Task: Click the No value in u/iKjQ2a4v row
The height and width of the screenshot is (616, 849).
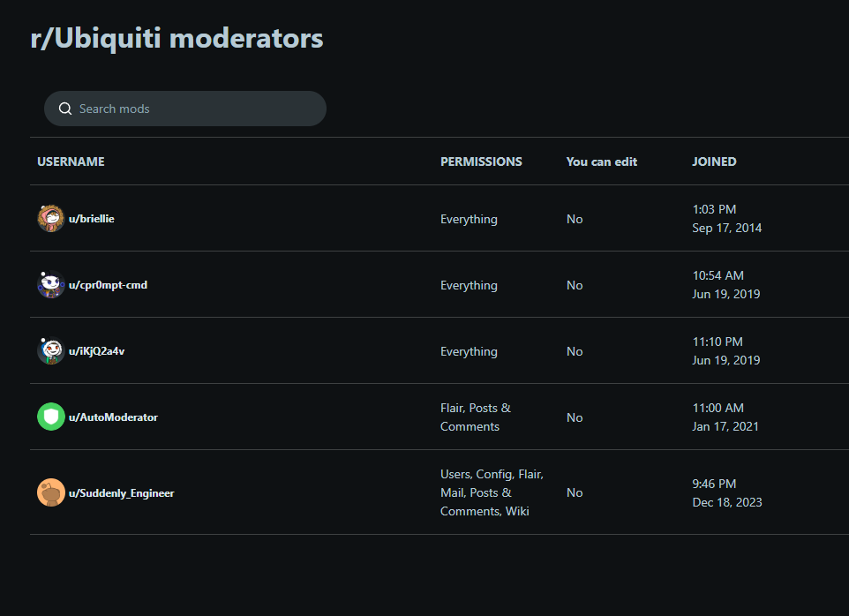Action: [x=575, y=351]
